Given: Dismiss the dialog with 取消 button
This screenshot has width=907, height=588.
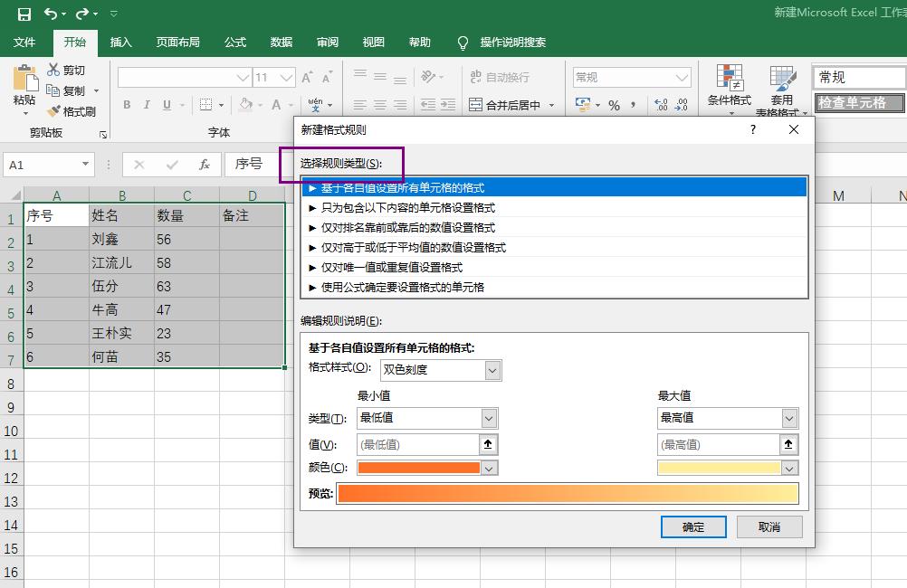Looking at the screenshot, I should 769,526.
